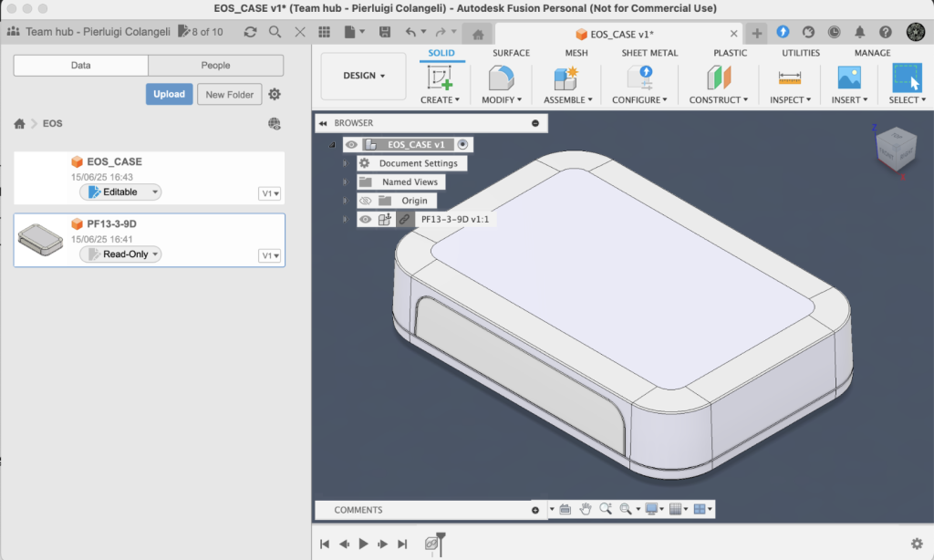Click the Upload button

(x=169, y=94)
